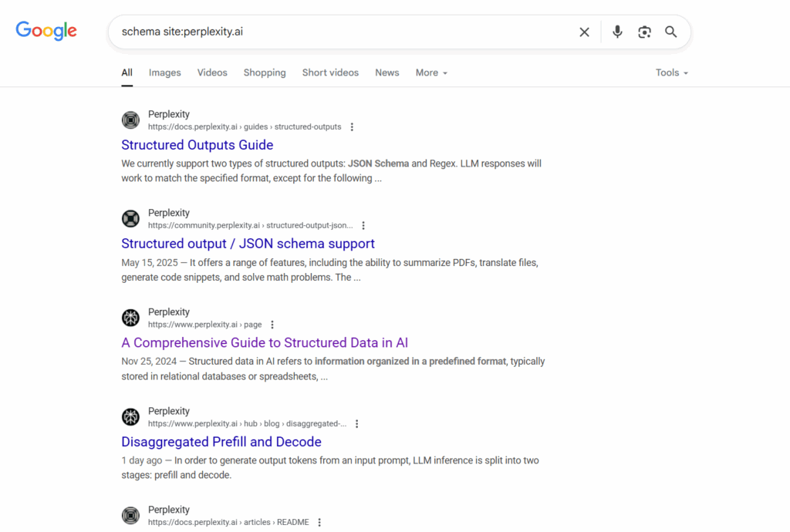Open three-dot menu for community.perplexity.ai result
This screenshot has width=790, height=532.
point(363,225)
